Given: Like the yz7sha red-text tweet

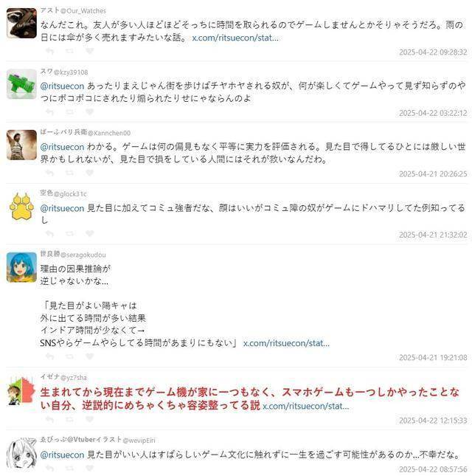Looking at the screenshot, I should (89, 419).
